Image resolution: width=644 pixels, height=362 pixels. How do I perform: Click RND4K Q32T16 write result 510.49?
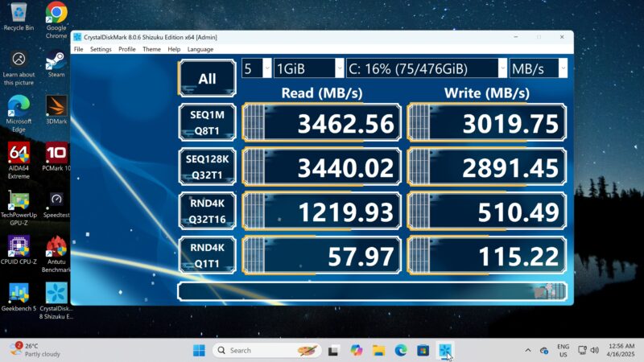[487, 211]
